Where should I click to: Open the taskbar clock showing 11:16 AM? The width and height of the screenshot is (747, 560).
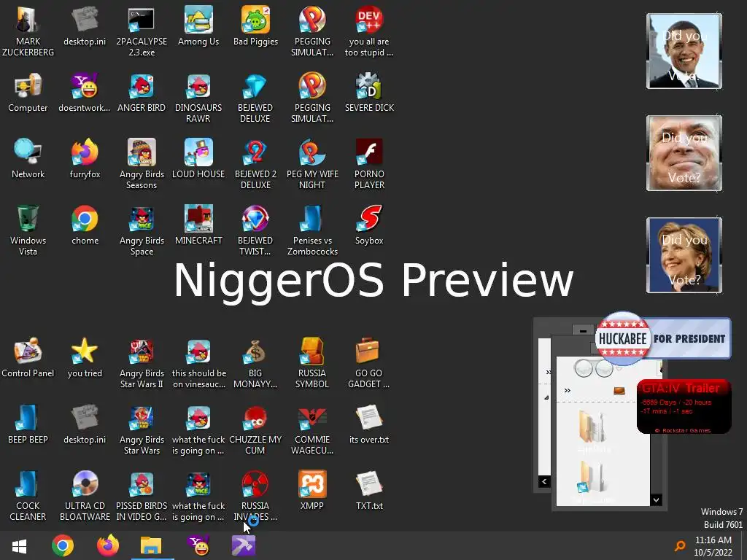pos(713,546)
